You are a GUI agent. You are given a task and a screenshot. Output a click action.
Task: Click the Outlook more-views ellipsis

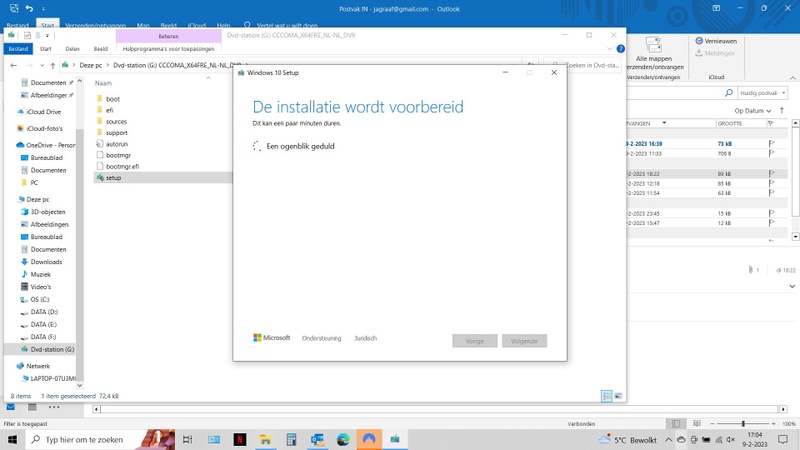click(54, 407)
